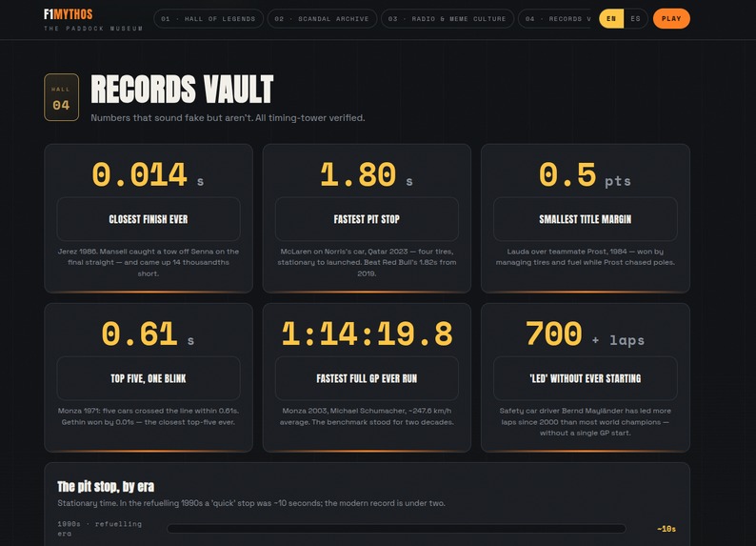Click the Jerez 1986 Mansell description
Screen dimensions: 756x546
click(149, 262)
